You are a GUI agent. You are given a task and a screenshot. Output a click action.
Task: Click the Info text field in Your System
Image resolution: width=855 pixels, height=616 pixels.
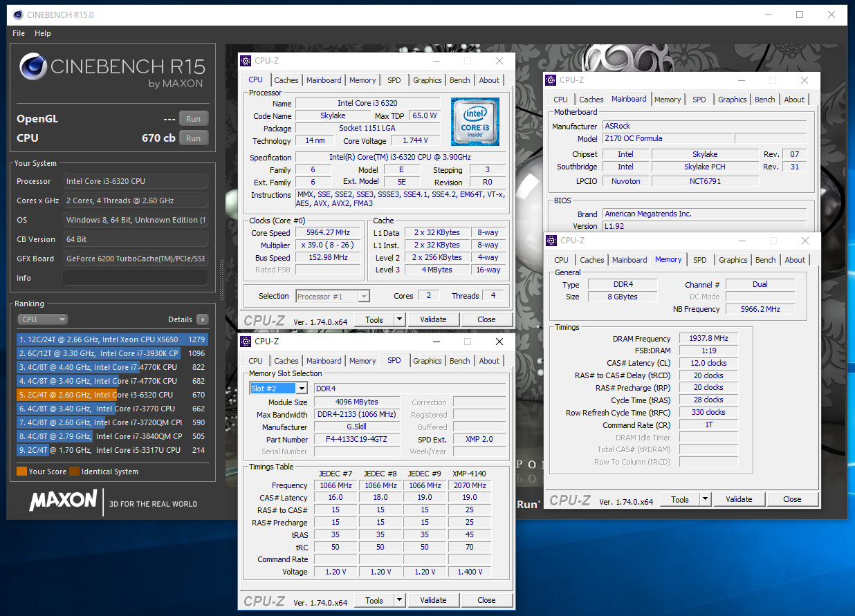[x=136, y=278]
